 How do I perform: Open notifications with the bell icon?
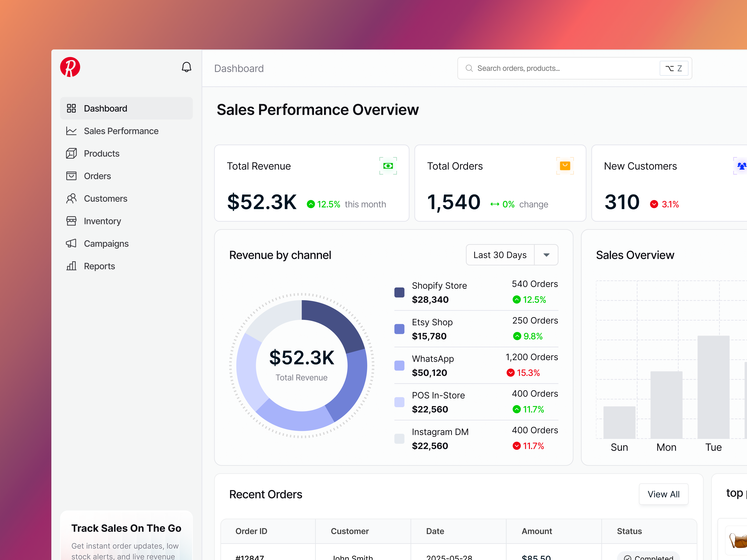187,67
